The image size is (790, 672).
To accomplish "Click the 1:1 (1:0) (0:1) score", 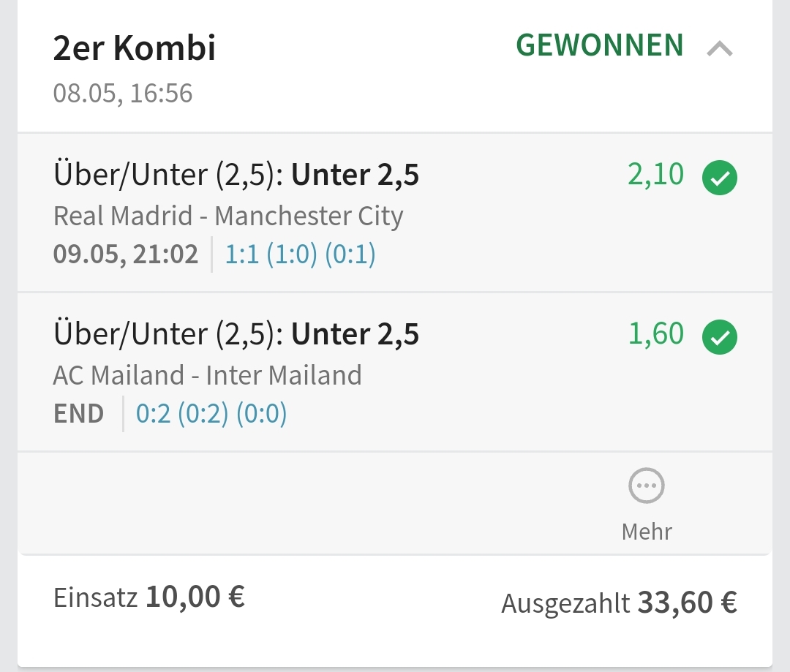I will (x=300, y=254).
